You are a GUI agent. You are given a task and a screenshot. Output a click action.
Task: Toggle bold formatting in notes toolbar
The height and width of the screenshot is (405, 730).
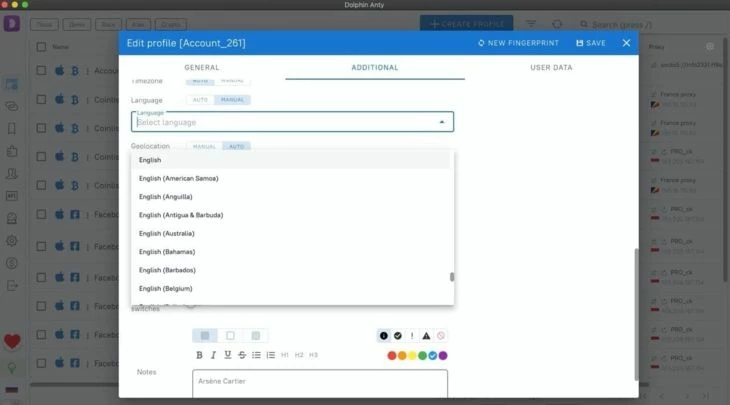coord(199,355)
